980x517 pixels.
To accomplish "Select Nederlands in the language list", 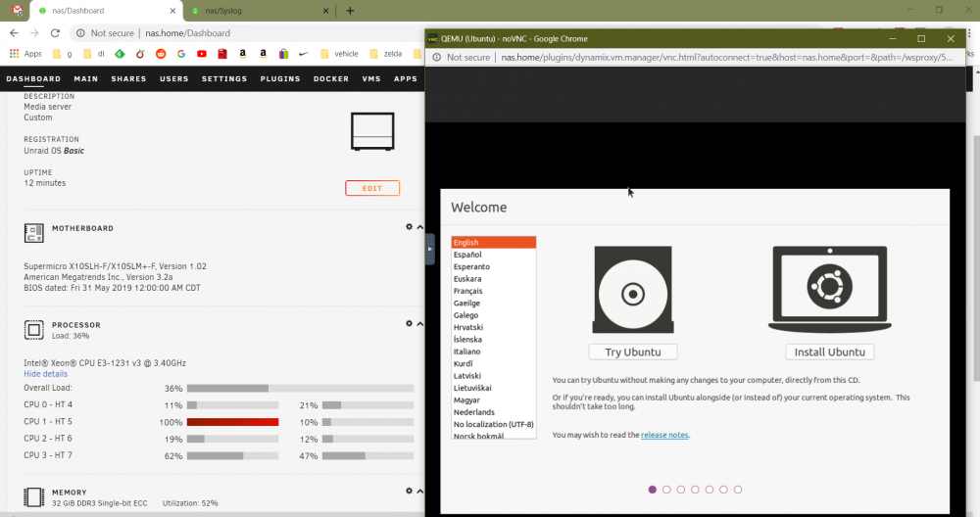I will coord(494,412).
